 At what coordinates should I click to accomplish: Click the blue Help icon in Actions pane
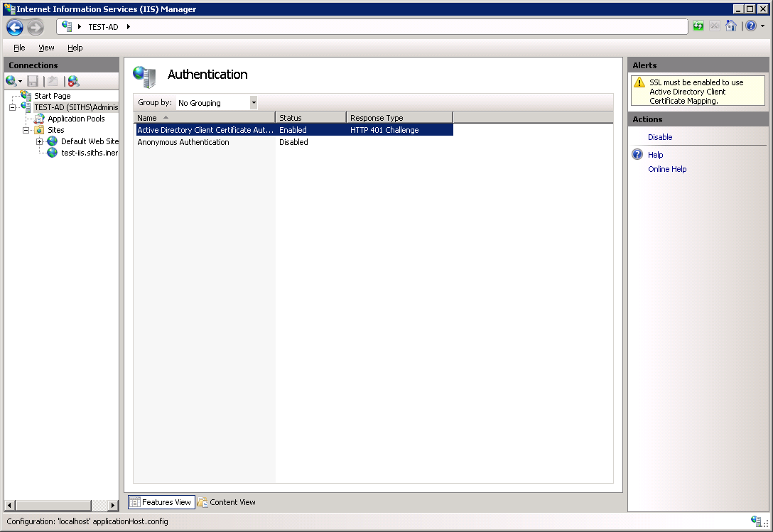tap(637, 154)
